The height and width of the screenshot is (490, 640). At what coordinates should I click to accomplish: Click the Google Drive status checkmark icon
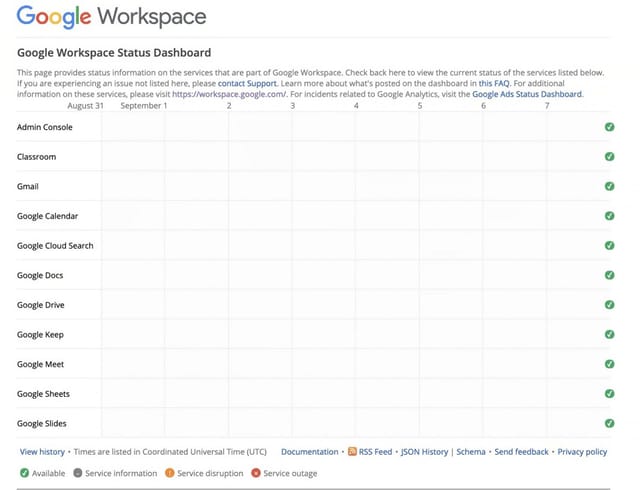[609, 305]
